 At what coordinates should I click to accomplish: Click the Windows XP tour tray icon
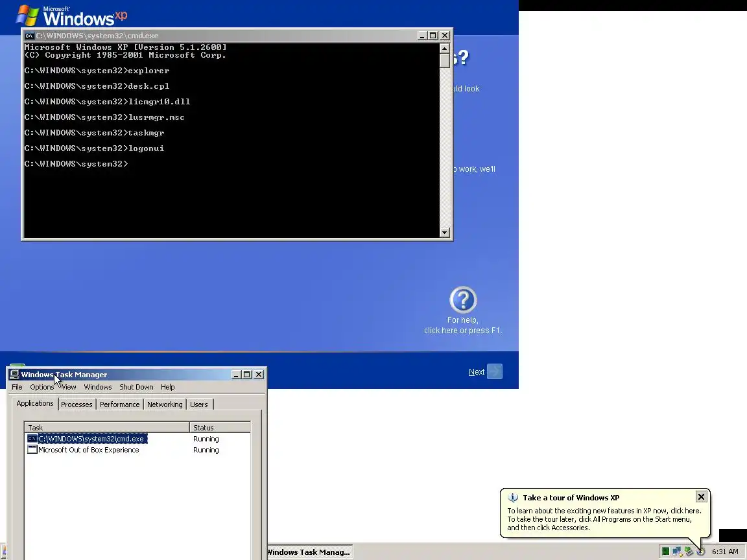coord(700,552)
